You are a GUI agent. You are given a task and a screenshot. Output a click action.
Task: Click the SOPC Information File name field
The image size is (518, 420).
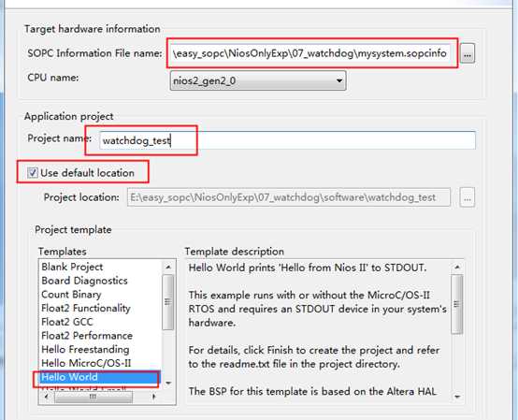309,53
